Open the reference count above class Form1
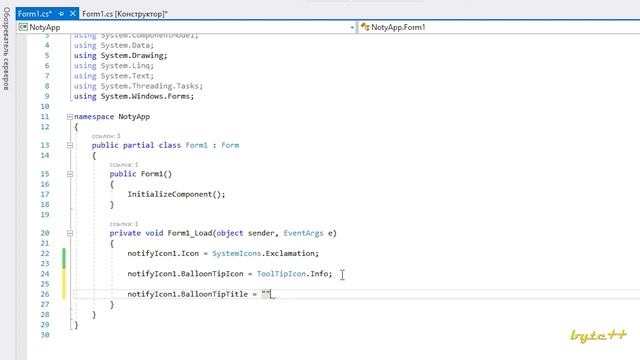This screenshot has height=360, width=640. [x=106, y=136]
